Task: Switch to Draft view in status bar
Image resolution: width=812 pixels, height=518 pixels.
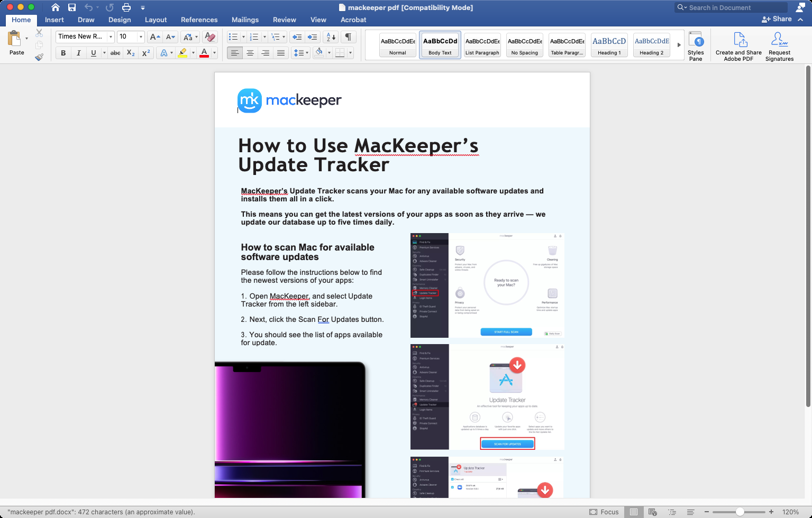Action: (690, 512)
